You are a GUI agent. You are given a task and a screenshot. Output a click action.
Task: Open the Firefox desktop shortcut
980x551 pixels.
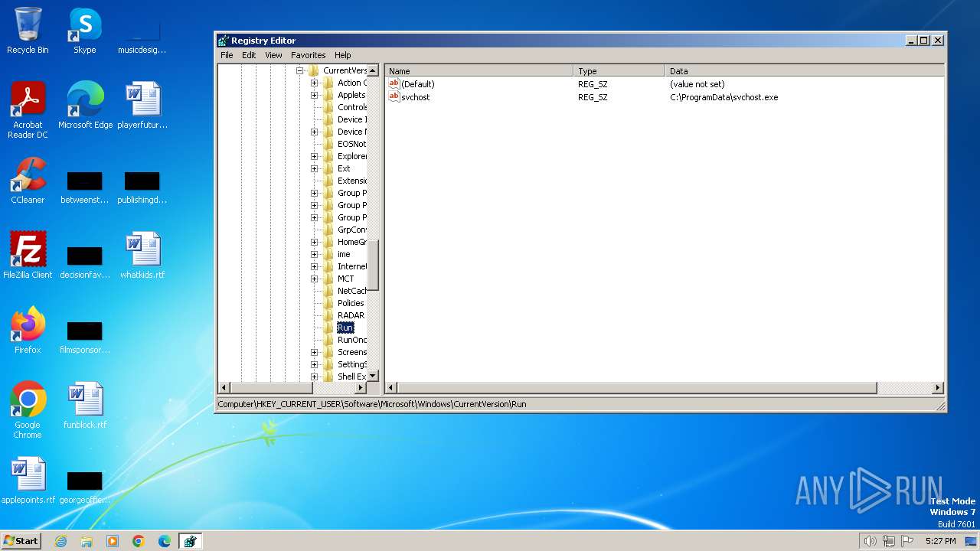[x=28, y=330]
